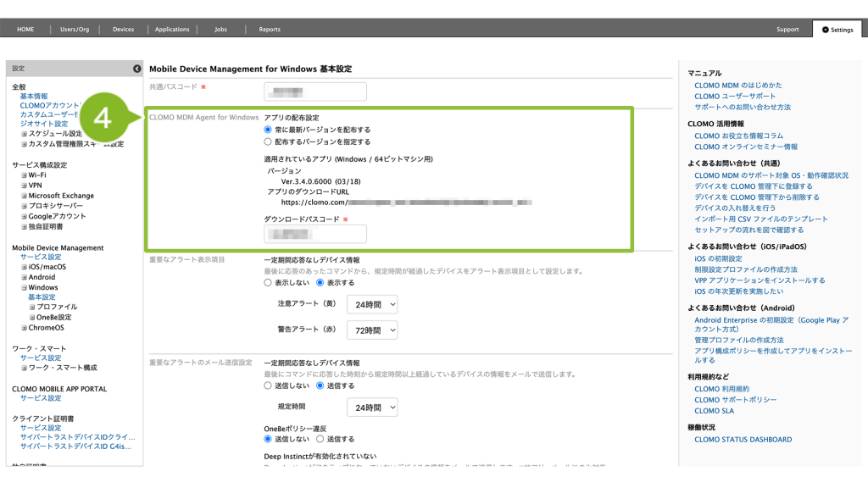Open サイバートラストデバイスID G4 certificate link
Viewport: 868px width, 488px height.
coord(75,447)
